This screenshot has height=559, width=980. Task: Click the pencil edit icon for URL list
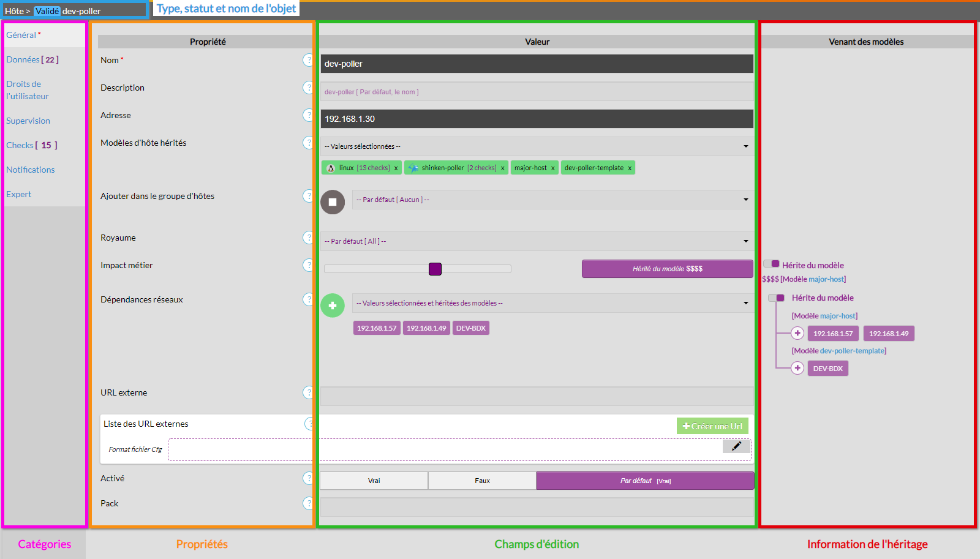click(736, 446)
